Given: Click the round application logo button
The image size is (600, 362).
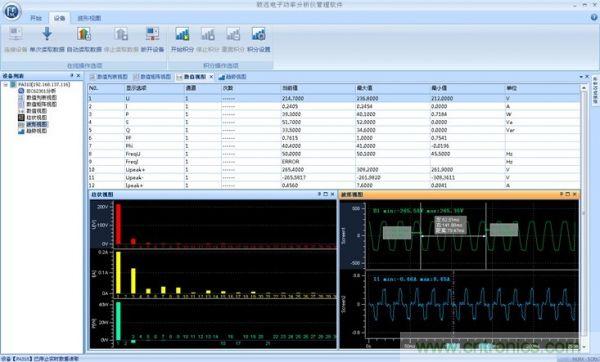Looking at the screenshot, I should pos(12,10).
